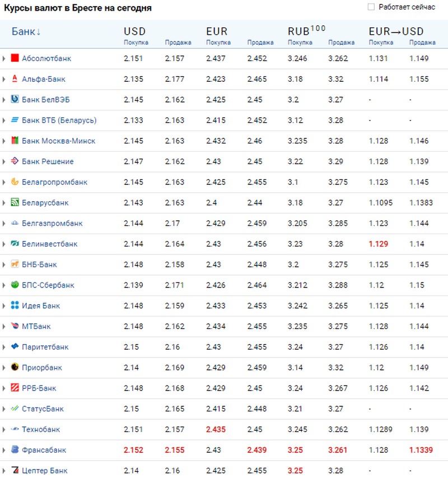Click the RUB Покупка column header
Viewport: 448px width, 478px height.
tap(300, 43)
